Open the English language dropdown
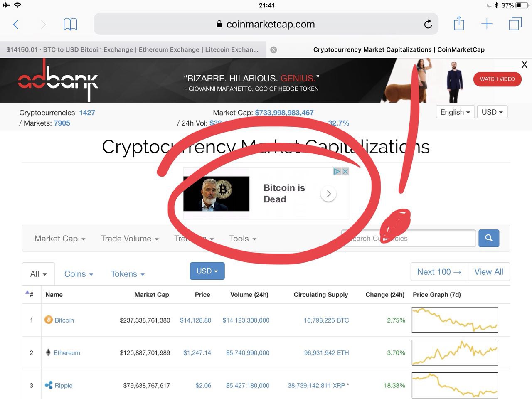 tap(455, 112)
